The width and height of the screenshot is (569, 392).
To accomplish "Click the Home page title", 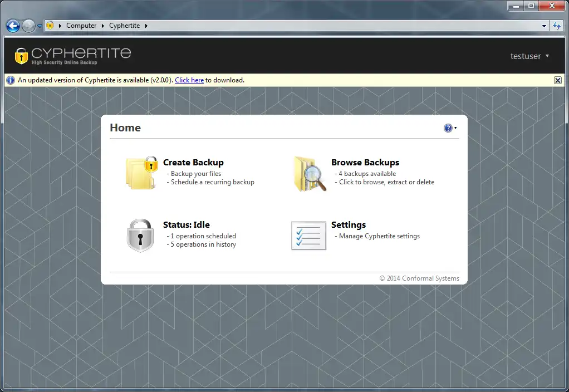I will 125,128.
